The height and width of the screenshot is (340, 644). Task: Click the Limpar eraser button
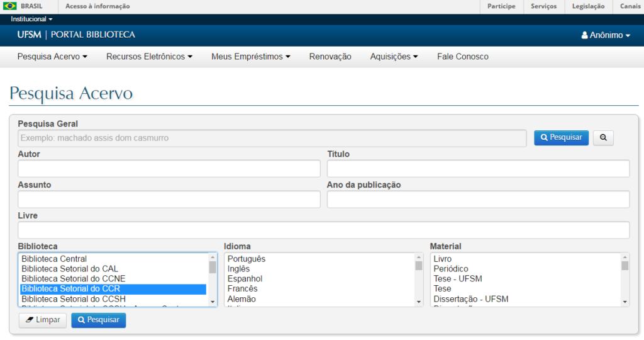[42, 320]
